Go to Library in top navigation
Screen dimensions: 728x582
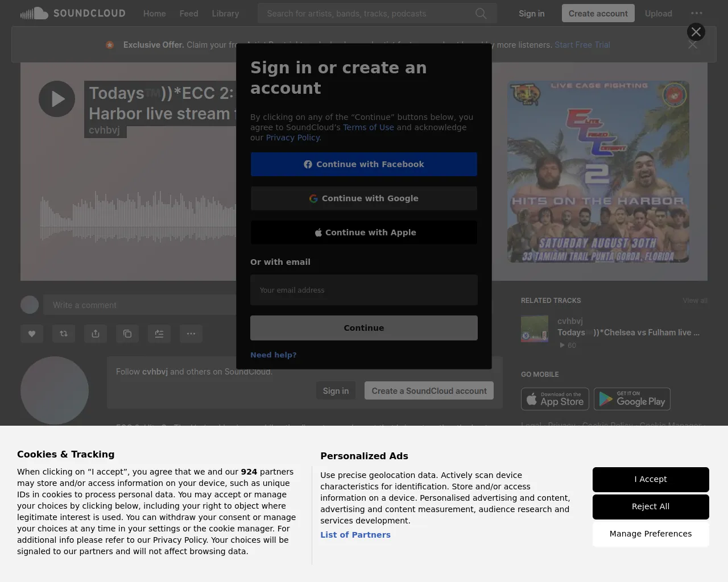coord(225,14)
